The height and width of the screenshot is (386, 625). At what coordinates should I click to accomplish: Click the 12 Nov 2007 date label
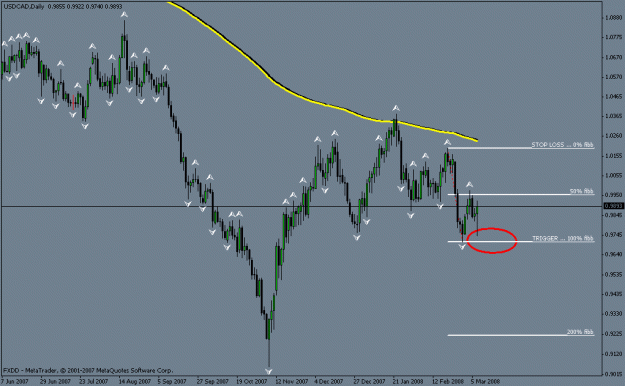291,382
